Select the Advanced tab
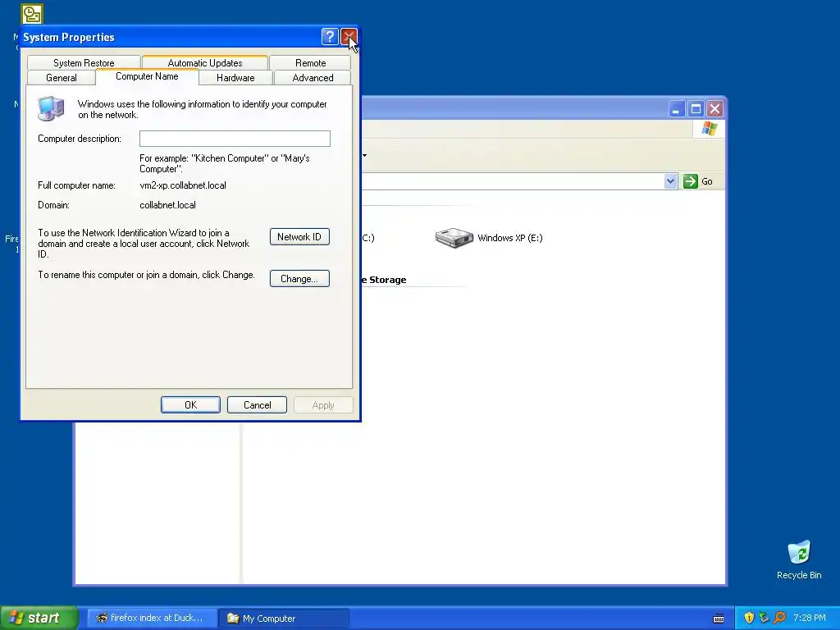 click(x=313, y=78)
